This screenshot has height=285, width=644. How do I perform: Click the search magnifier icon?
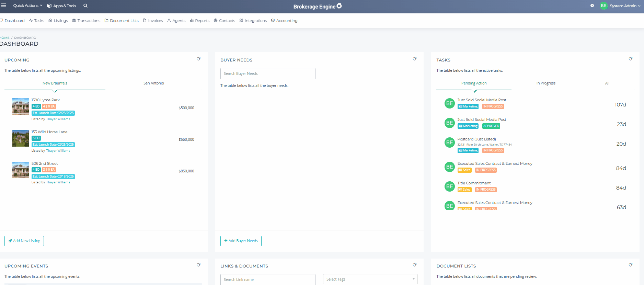tap(85, 5)
